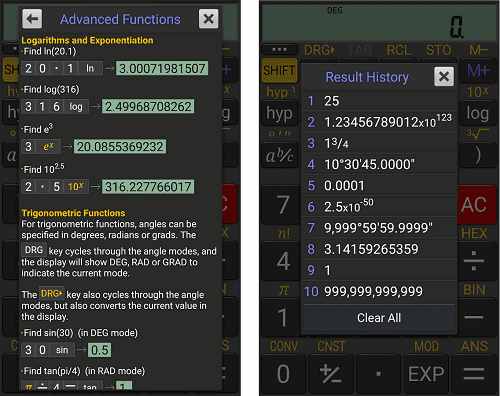Click the DRG key illustration in help text
The image size is (500, 396).
(34, 250)
